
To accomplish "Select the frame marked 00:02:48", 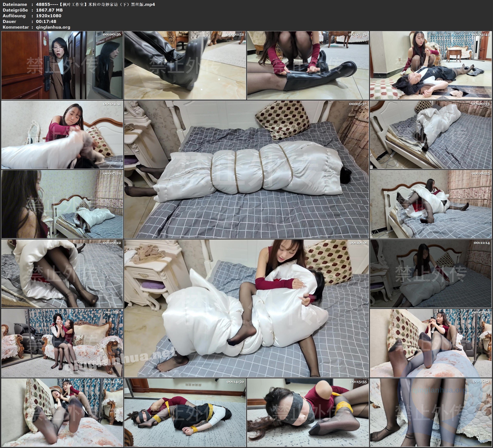I will pos(308,65).
